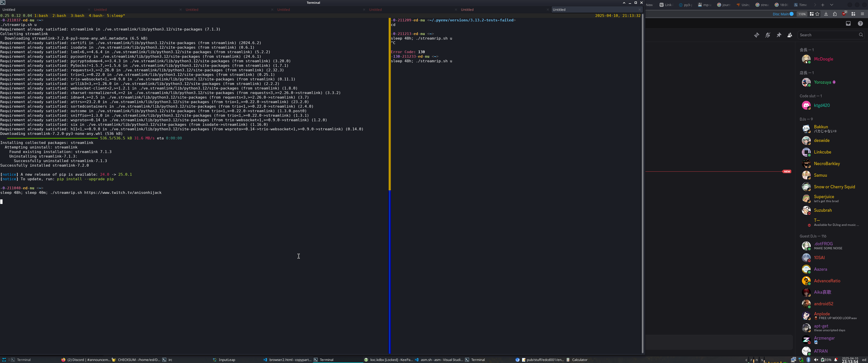Toggle member list people icon
Screen dimensions: 868x363
pos(790,35)
